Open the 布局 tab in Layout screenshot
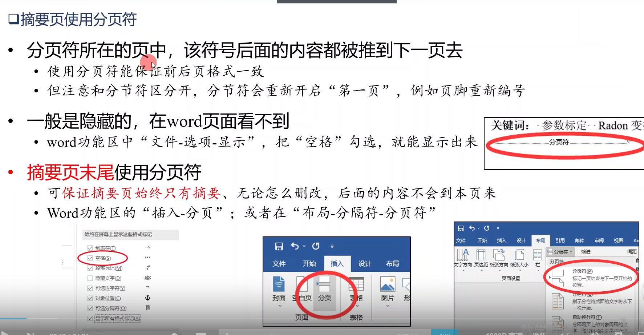The image size is (644, 335). point(540,240)
